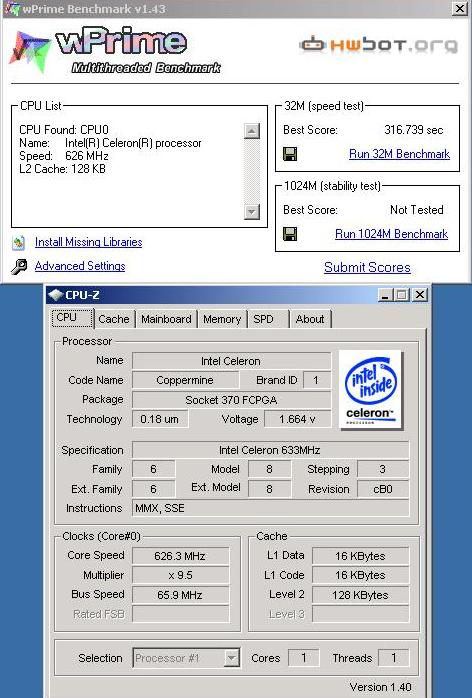Click the MMX, SSE instructions field
The image size is (472, 698).
point(270,508)
